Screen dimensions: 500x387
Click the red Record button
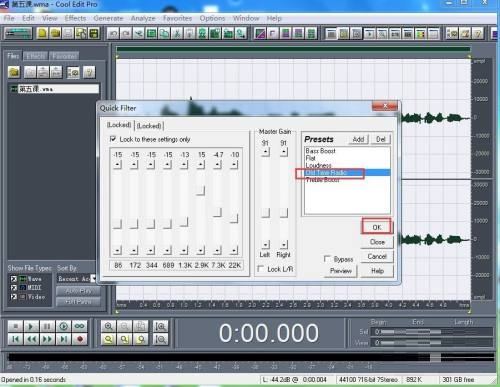coord(80,339)
